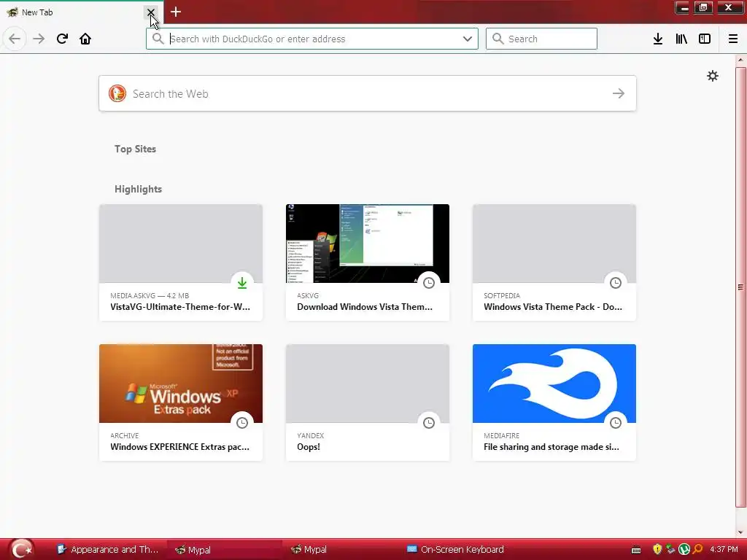747x560 pixels.
Task: Open the Windows Start button
Action: point(21,549)
